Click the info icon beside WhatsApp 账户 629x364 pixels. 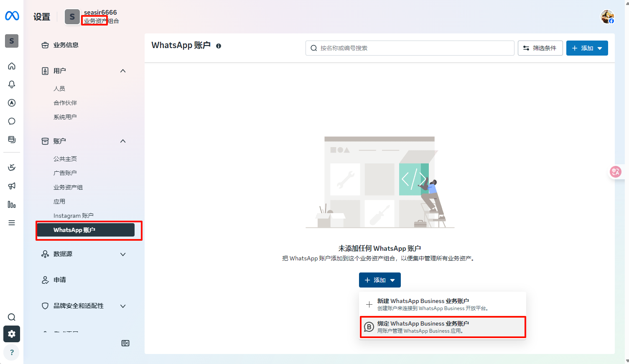(x=219, y=46)
